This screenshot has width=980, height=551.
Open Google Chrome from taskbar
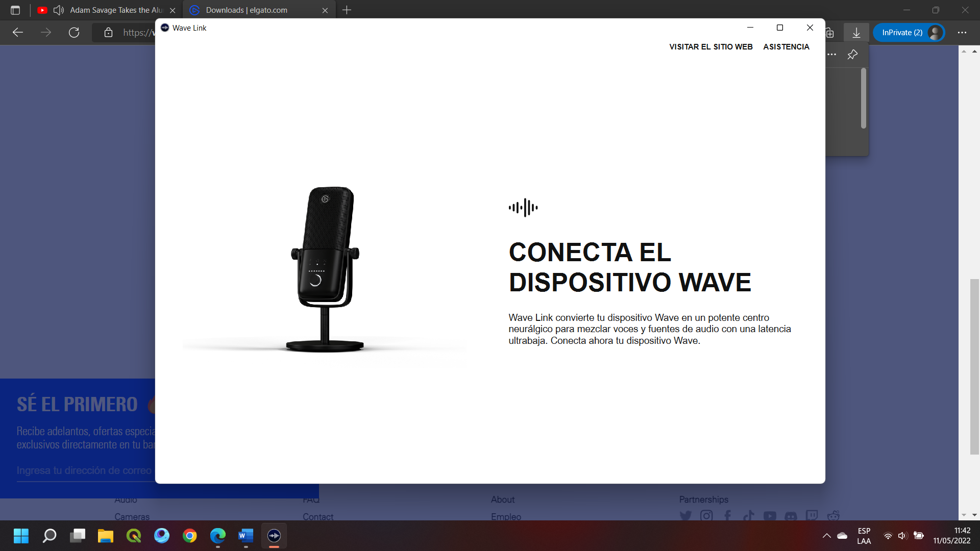[x=190, y=535]
